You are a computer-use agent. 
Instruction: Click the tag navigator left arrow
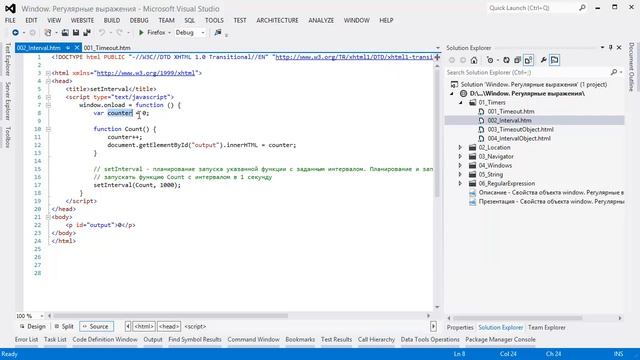128,327
